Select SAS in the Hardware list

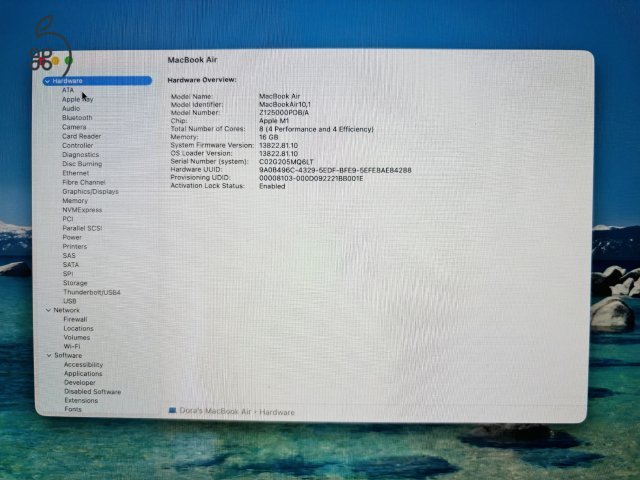pos(69,256)
